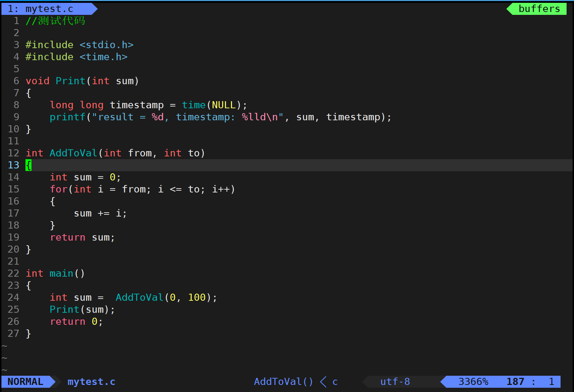Click line number 1 in the gutter
574x392 pixels.
click(16, 21)
